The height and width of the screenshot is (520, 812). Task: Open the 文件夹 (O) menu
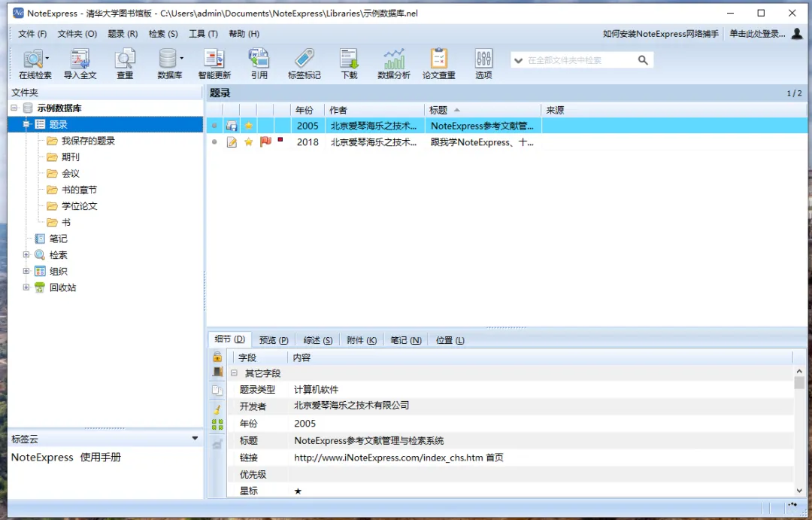coord(77,34)
